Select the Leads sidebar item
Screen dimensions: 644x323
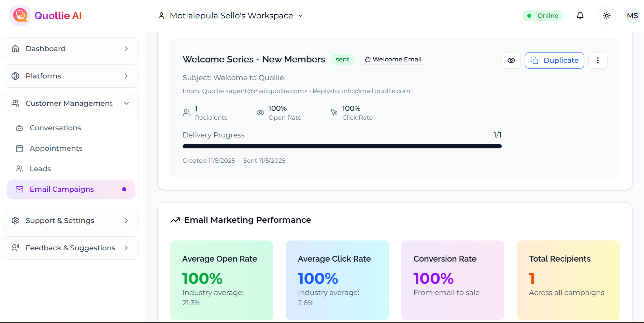[x=40, y=169]
